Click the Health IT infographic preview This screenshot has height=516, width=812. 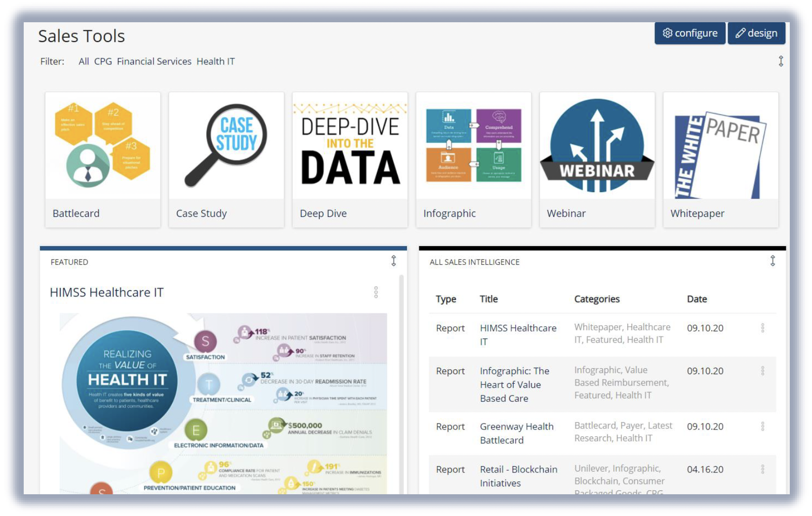coord(222,400)
